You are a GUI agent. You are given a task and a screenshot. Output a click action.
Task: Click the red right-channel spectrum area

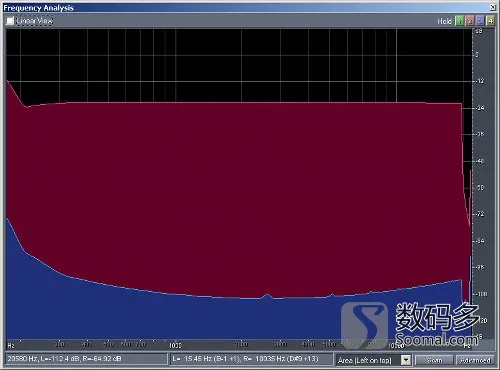coord(233,193)
